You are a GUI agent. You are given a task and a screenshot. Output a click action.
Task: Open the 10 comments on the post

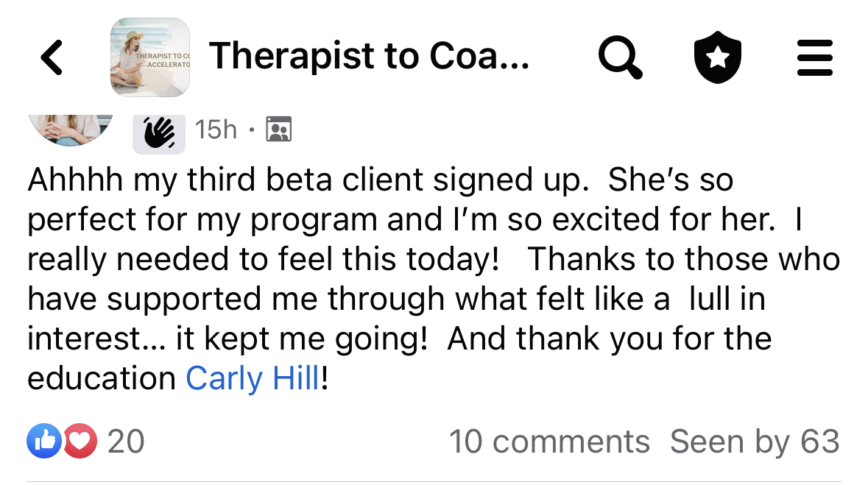coord(550,441)
